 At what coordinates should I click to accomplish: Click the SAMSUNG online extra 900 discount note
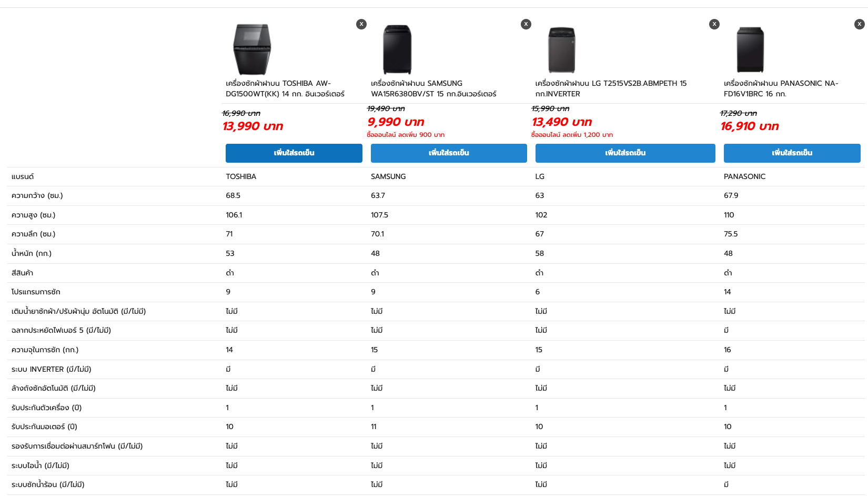(406, 135)
